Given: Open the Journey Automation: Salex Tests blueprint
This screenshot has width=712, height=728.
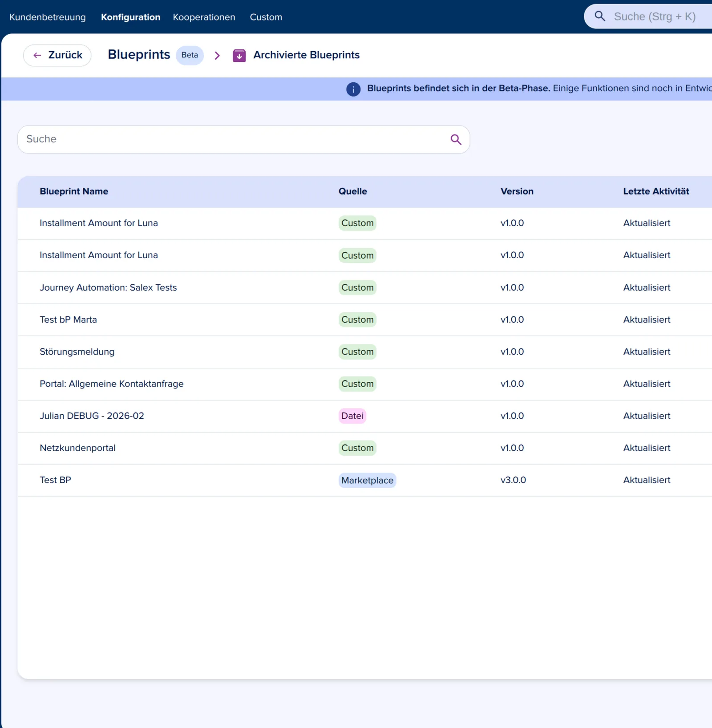Looking at the screenshot, I should [108, 287].
